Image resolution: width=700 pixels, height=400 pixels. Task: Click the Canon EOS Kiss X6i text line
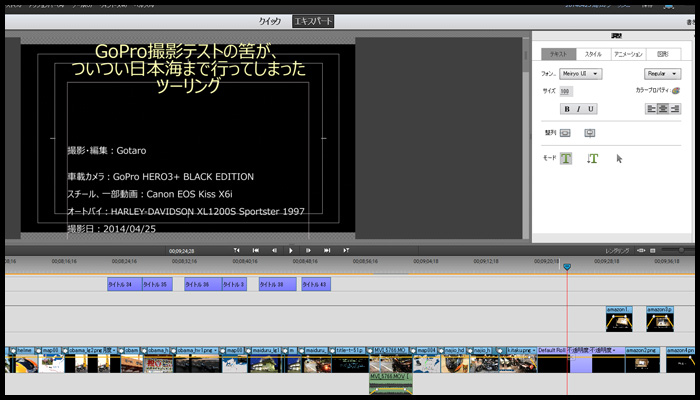pyautogui.click(x=150, y=194)
